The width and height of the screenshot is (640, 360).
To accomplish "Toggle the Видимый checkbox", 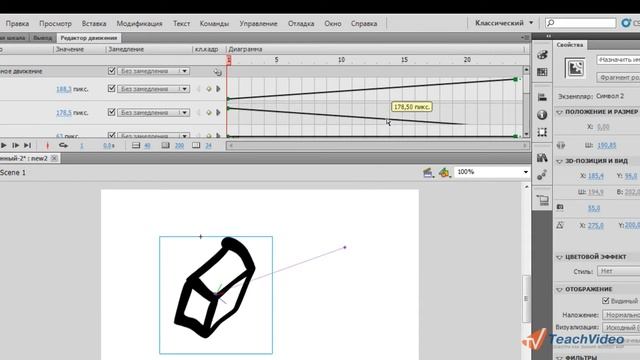I will pos(606,301).
